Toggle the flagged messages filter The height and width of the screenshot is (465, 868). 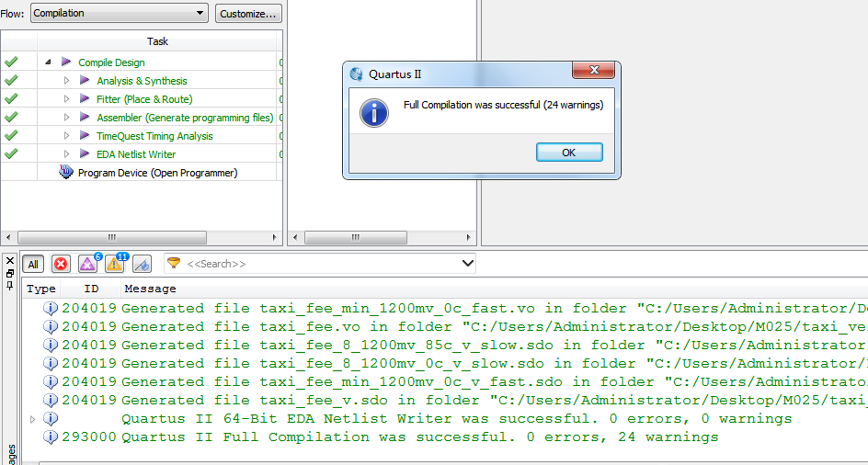coord(142,264)
